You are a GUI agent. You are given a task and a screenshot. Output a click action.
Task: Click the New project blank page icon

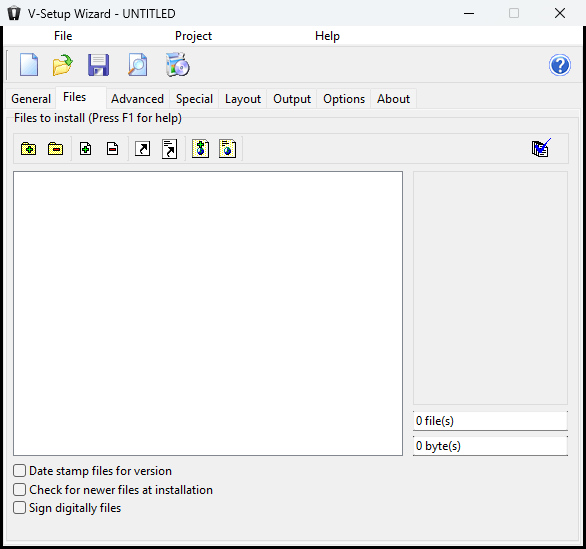point(29,65)
